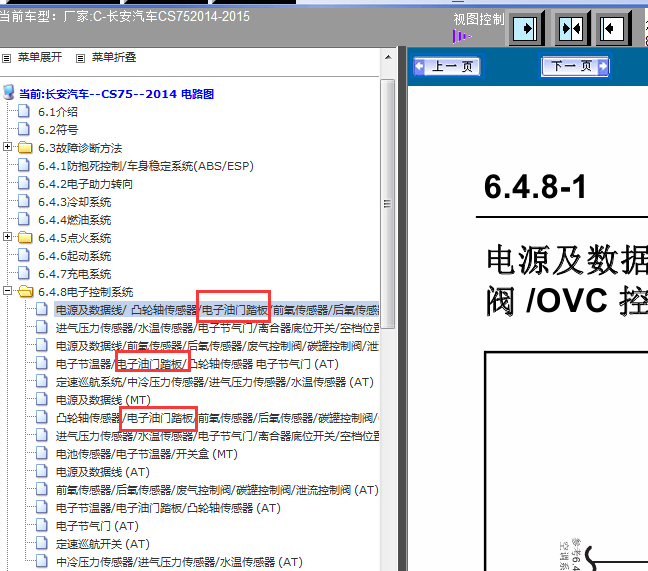Click the list icon before 菜单折叠

(80, 58)
